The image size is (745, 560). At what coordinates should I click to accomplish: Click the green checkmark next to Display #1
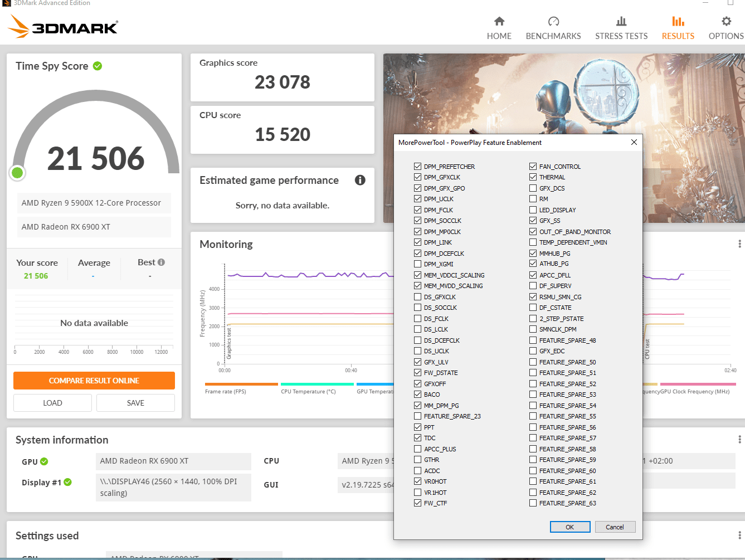click(67, 482)
